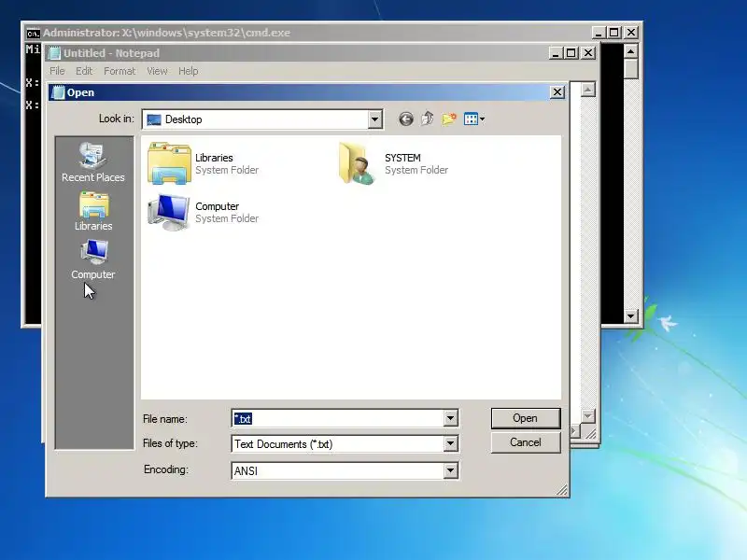Open the View Menu icon in Open dialog

(474, 119)
